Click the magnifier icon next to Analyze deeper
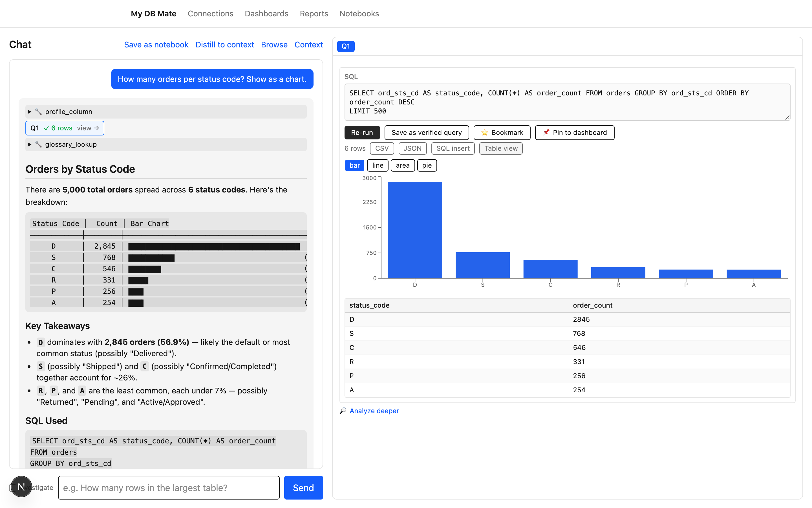Screen dimensions: 812x508 pos(343,411)
